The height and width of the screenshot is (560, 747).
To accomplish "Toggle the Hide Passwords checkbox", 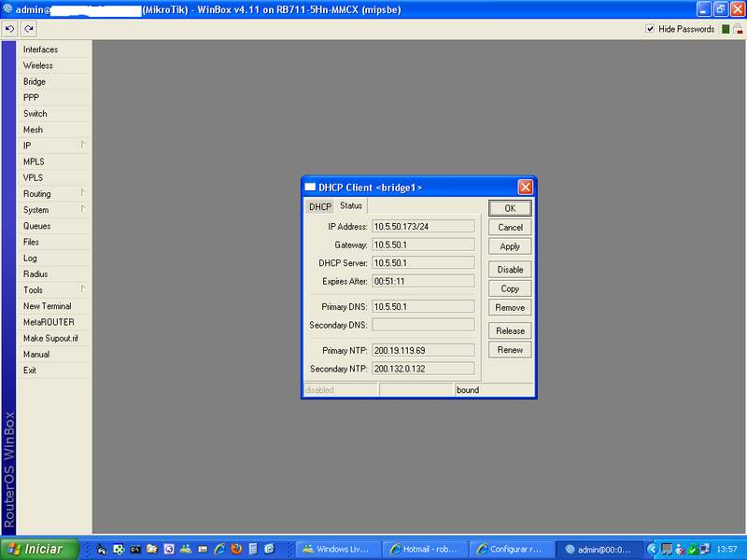I will [x=649, y=29].
